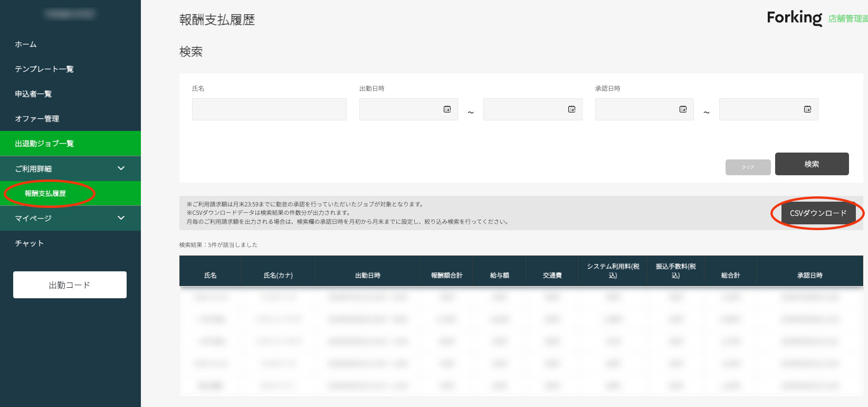Click the dark 検索 button
The width and height of the screenshot is (868, 407).
pyautogui.click(x=812, y=164)
